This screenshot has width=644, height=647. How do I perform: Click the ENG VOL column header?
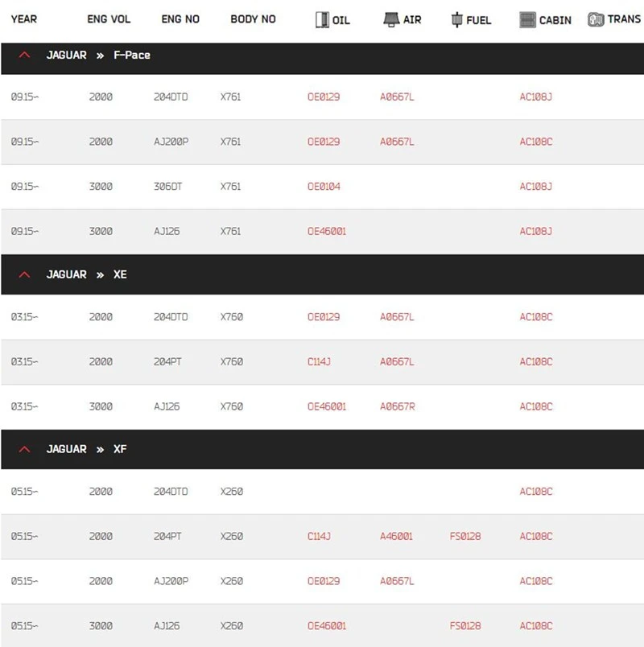click(x=109, y=19)
